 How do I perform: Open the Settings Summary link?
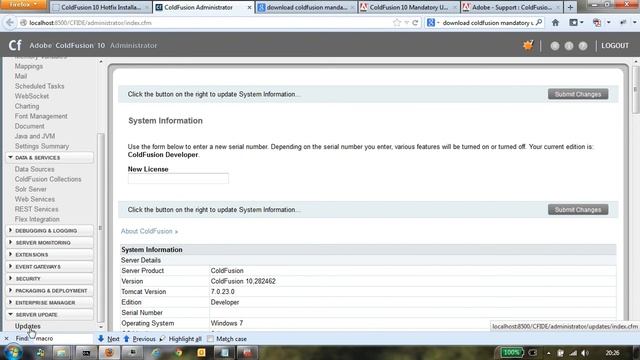(x=42, y=146)
